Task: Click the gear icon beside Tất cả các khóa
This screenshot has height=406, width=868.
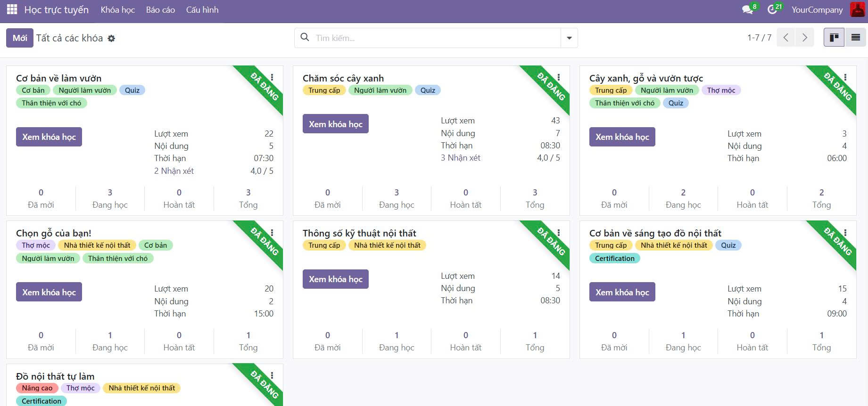Action: (x=111, y=39)
